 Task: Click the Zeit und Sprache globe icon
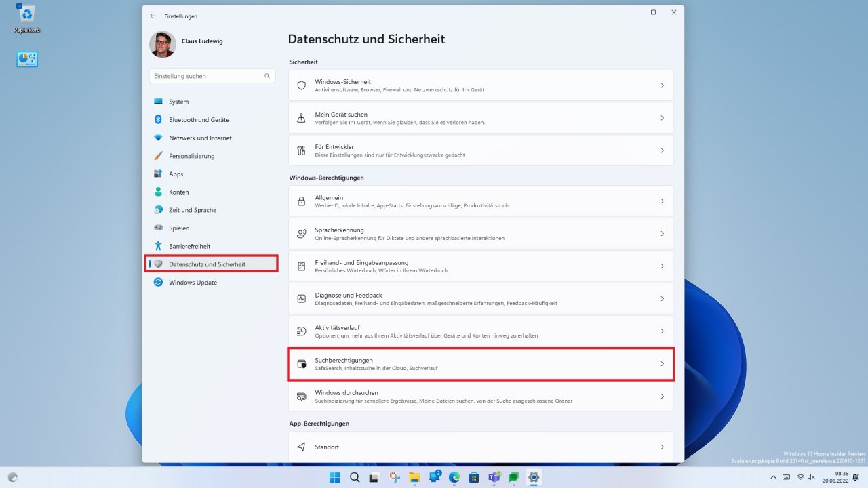point(158,210)
